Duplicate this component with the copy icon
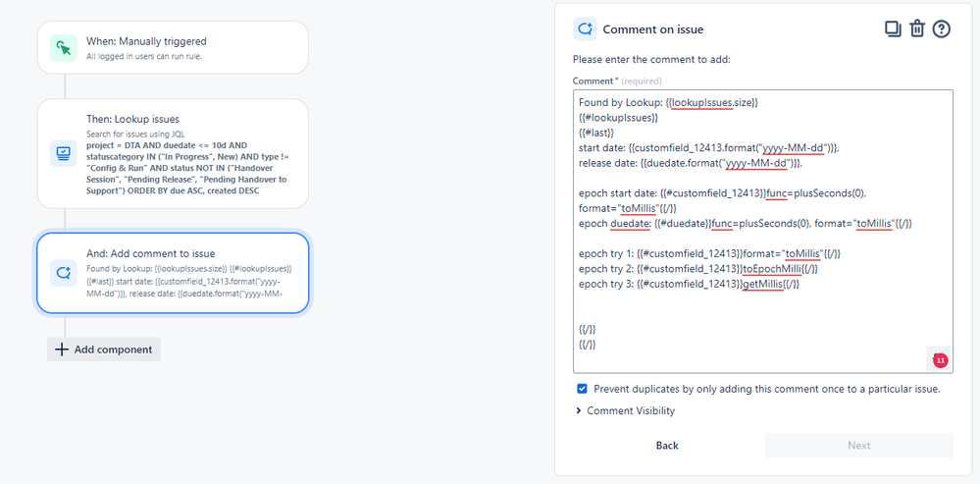Image resolution: width=980 pixels, height=484 pixels. [x=893, y=28]
